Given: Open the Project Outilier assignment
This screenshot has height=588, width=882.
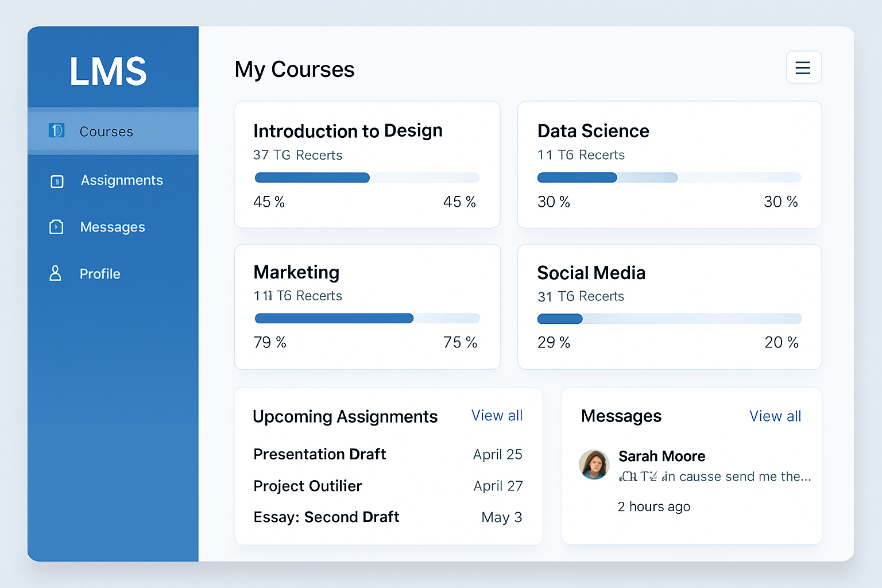Looking at the screenshot, I should [307, 486].
